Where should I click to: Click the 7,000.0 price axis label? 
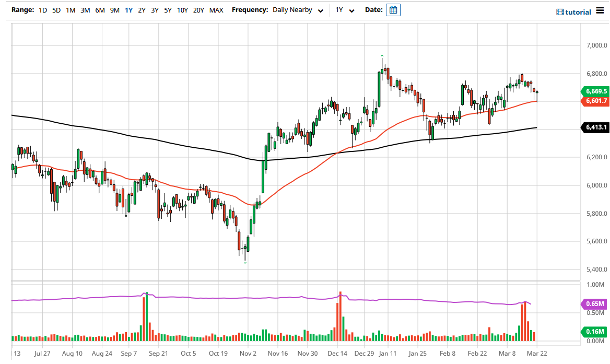597,45
